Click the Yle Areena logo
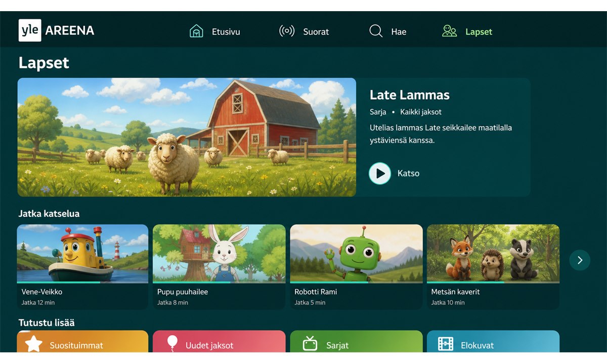This screenshot has height=364, width=607. click(x=56, y=30)
